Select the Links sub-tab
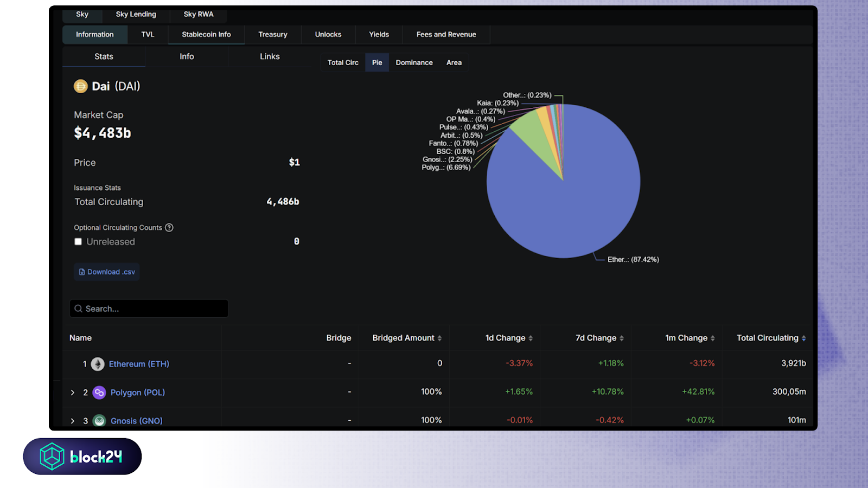This screenshot has width=868, height=488. (270, 56)
